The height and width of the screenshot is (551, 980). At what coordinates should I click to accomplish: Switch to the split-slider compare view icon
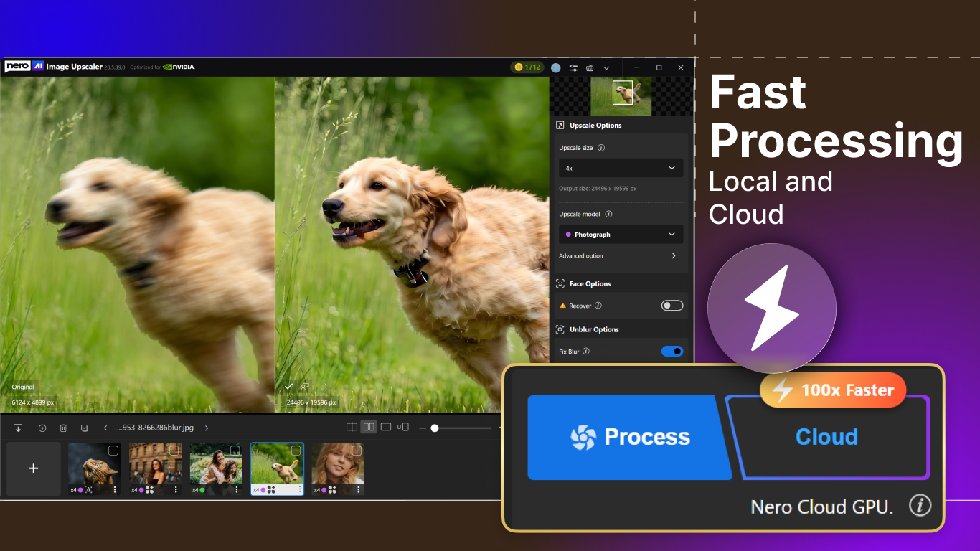tap(352, 427)
